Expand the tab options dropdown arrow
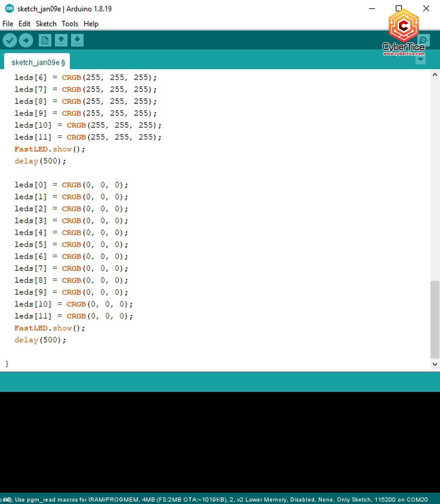This screenshot has height=504, width=440. (420, 60)
